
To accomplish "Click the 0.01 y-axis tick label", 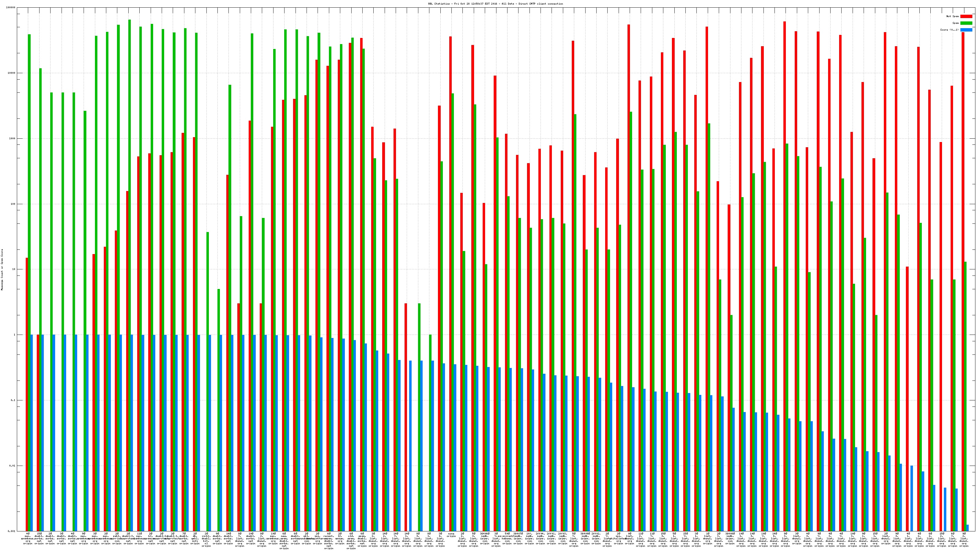I will click(x=13, y=466).
